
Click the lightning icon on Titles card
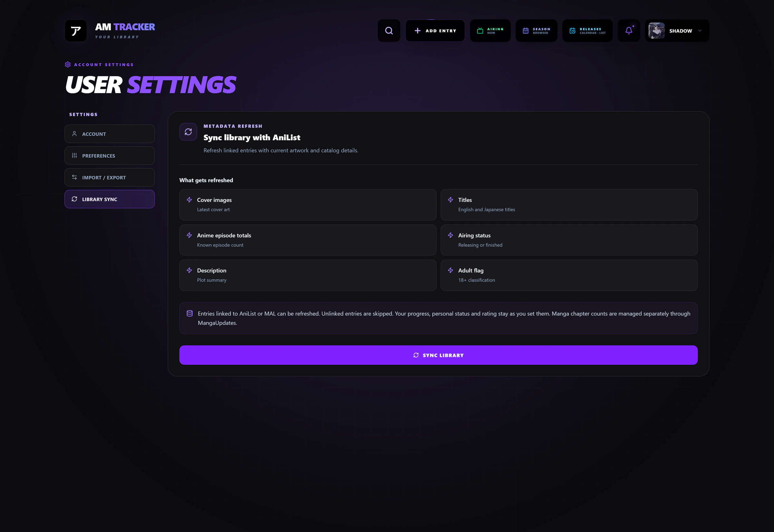(x=450, y=200)
